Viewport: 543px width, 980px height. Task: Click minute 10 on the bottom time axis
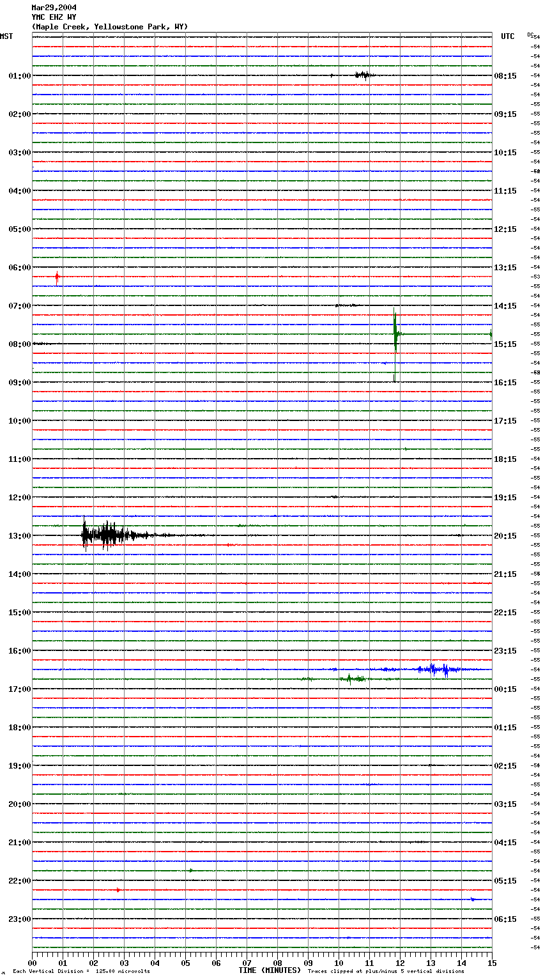point(339,963)
